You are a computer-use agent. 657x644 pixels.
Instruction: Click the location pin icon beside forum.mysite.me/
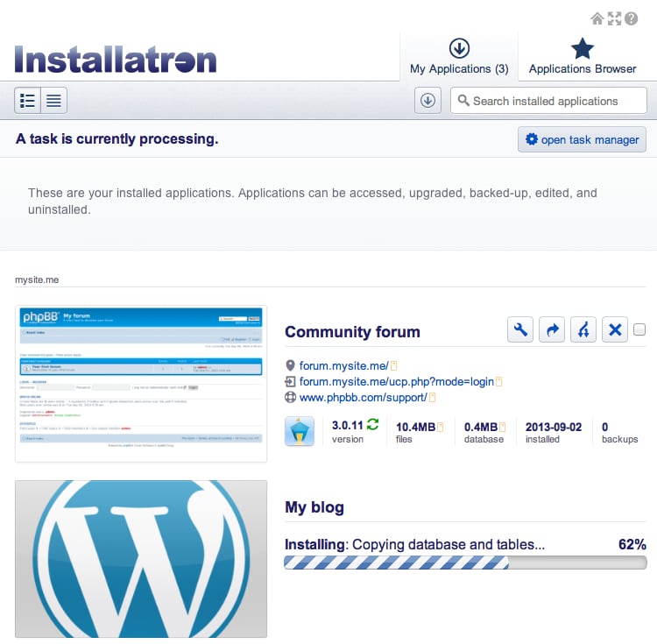click(x=290, y=365)
